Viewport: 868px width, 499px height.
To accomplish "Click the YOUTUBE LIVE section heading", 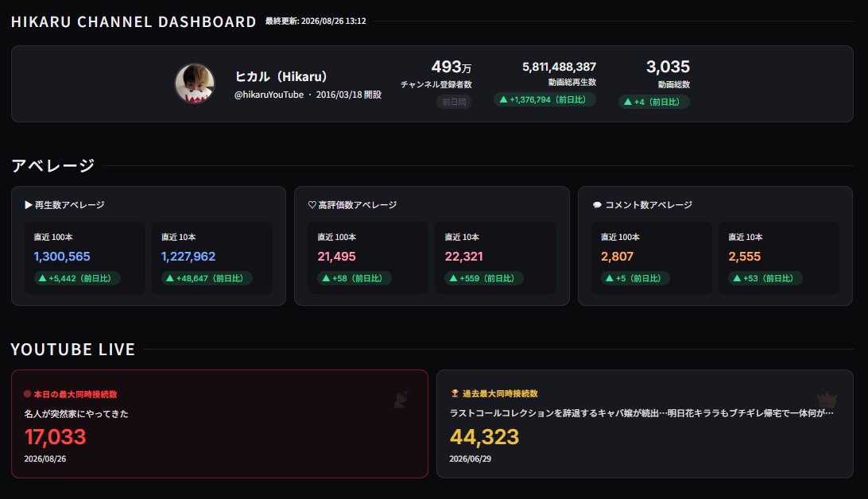I will 73,350.
